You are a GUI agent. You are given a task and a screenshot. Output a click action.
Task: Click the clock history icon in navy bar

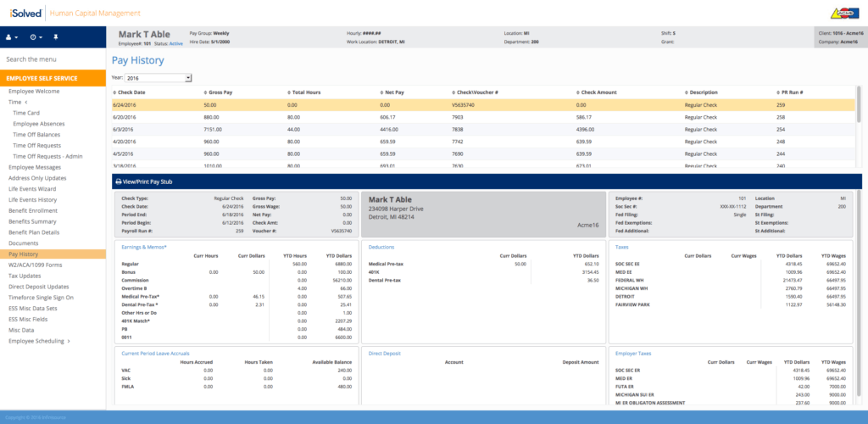(x=35, y=37)
